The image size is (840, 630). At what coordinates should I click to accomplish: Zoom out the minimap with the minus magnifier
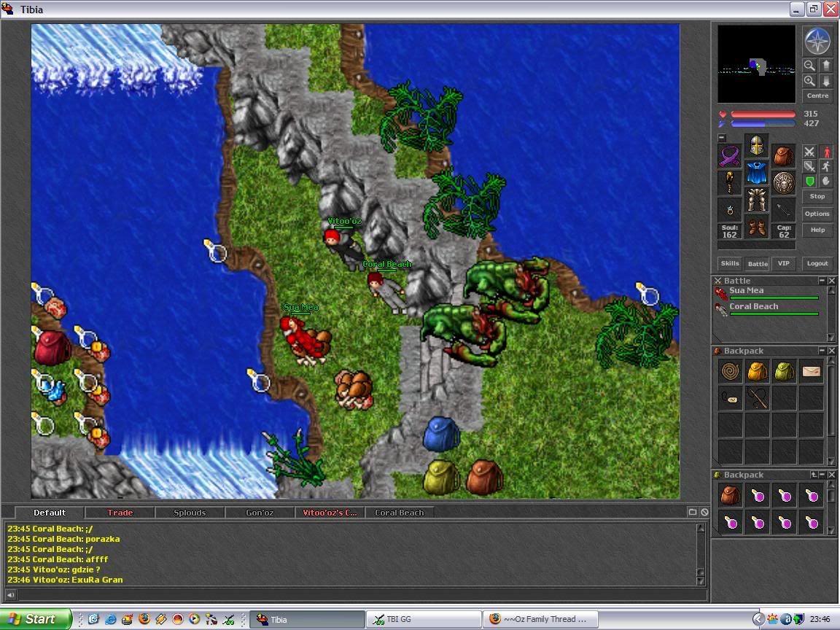pyautogui.click(x=809, y=66)
